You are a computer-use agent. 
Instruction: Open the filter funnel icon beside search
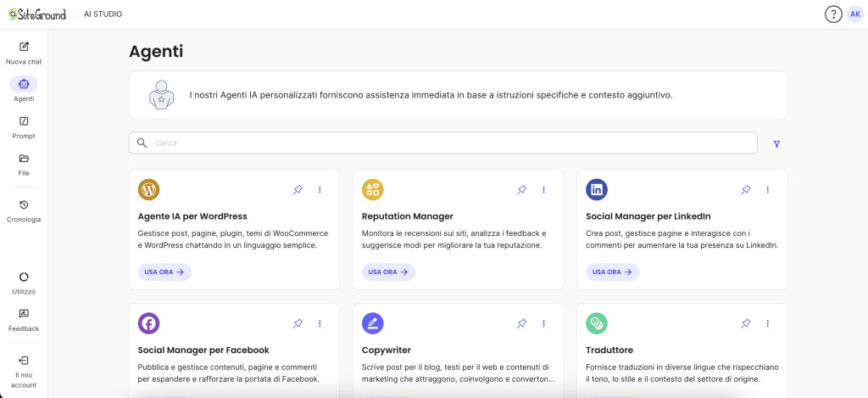click(x=776, y=144)
